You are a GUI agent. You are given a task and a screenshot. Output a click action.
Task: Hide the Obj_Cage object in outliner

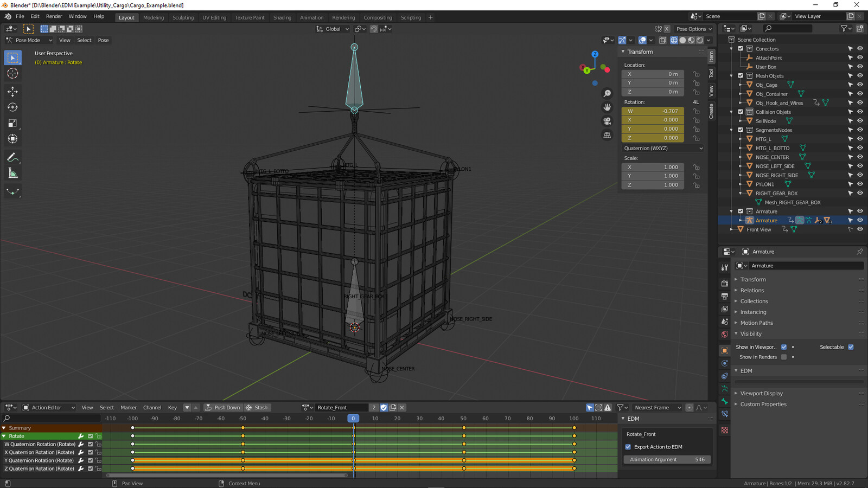point(860,85)
